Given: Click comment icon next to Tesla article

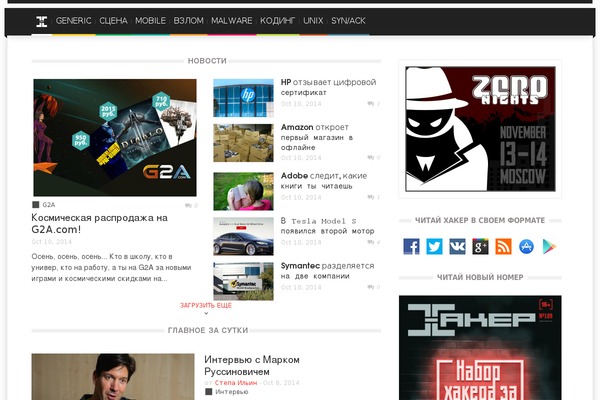Looking at the screenshot, I should point(370,242).
